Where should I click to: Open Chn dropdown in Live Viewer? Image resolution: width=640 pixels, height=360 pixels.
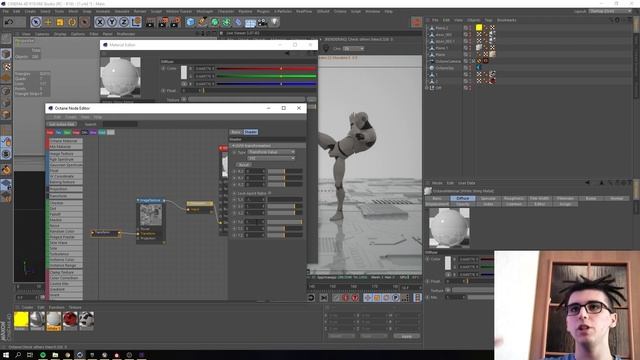pyautogui.click(x=353, y=49)
